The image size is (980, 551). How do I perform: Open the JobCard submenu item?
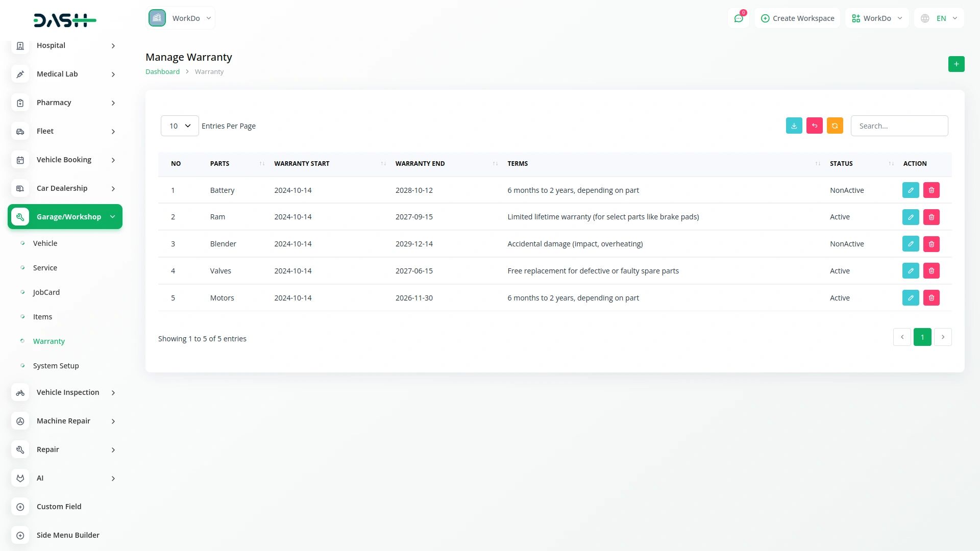(46, 292)
